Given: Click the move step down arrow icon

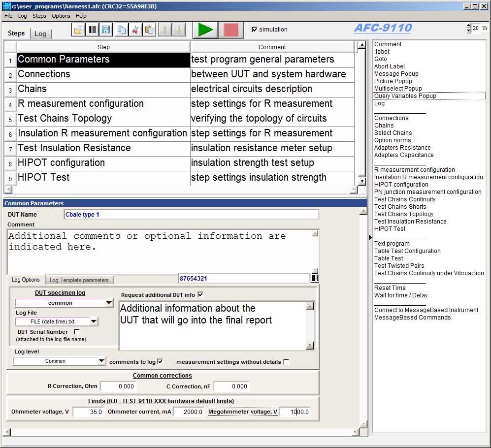Looking at the screenshot, I should click(x=178, y=30).
